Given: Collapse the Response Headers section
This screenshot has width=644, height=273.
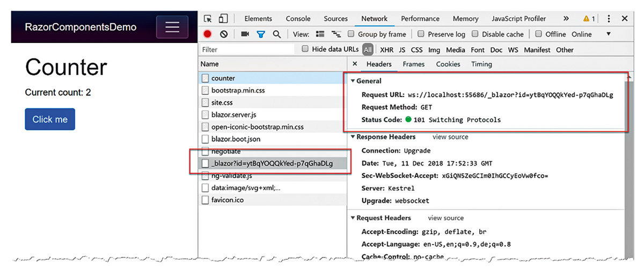Looking at the screenshot, I should [353, 137].
